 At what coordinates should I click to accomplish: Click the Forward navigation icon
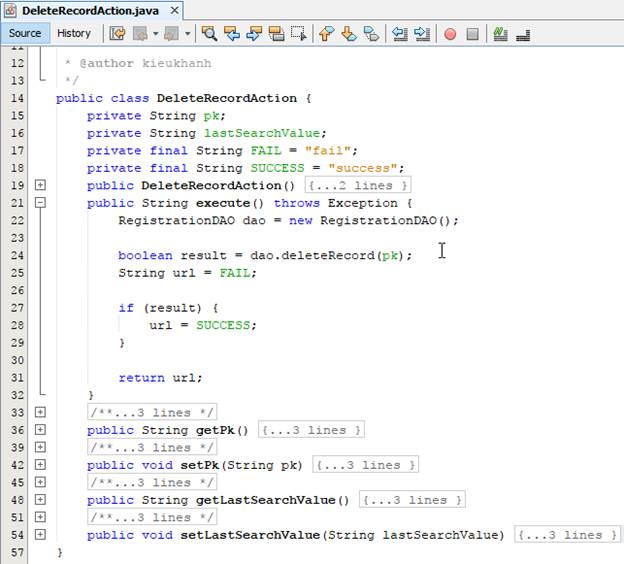pyautogui.click(x=172, y=34)
